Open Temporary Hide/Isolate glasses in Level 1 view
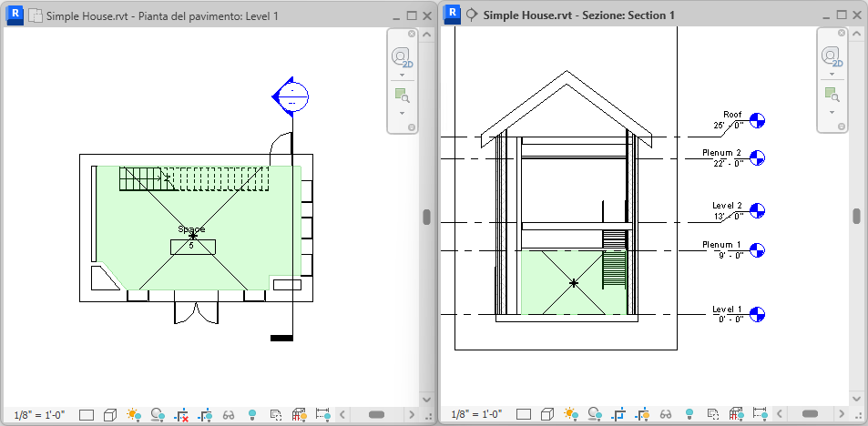The width and height of the screenshot is (868, 426). (x=229, y=414)
